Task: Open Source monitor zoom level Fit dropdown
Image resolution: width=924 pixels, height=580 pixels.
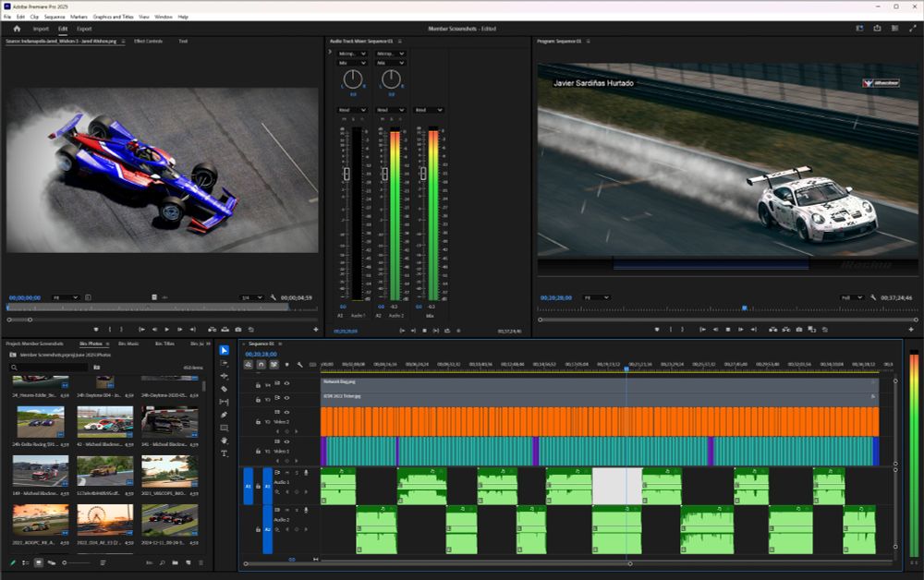Action: tap(66, 298)
